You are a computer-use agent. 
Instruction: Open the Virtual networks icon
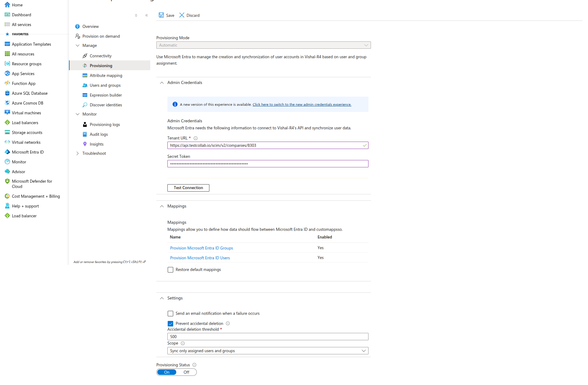[7, 142]
